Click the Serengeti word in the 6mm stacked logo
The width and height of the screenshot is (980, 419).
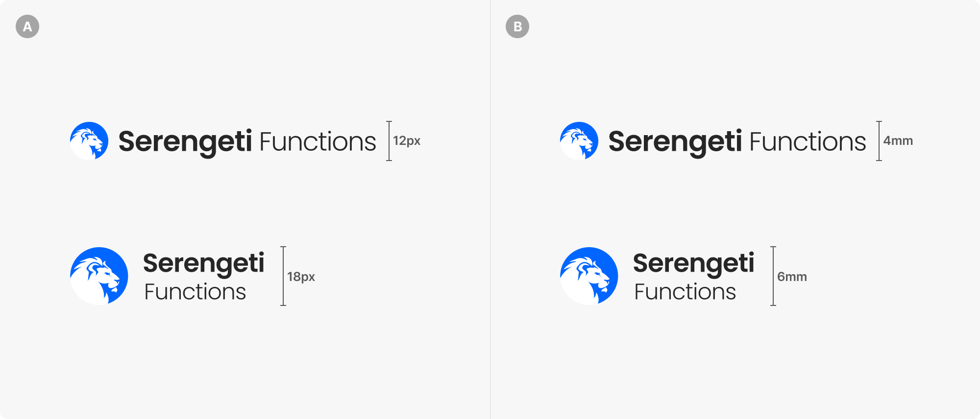click(x=693, y=264)
